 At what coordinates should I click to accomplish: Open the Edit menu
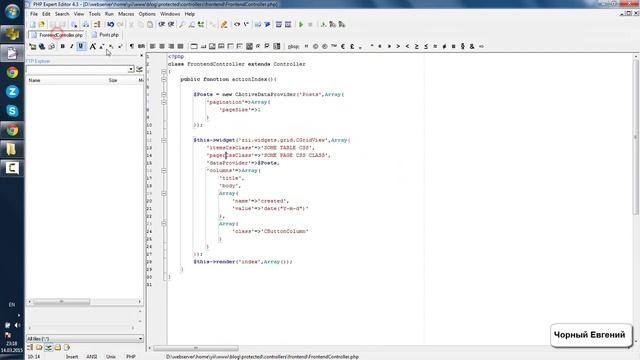[46, 14]
